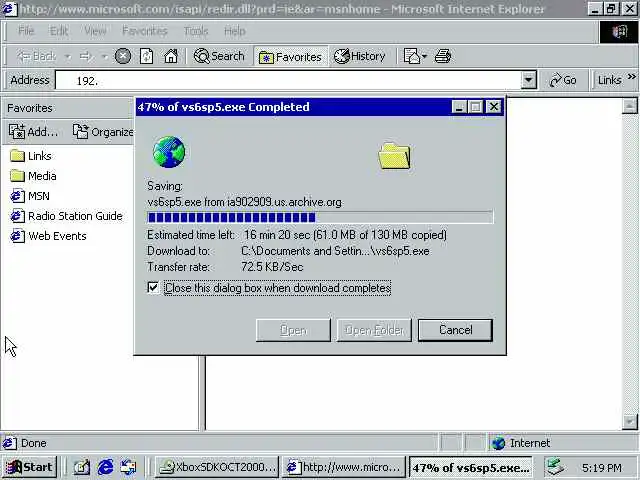Click the globe icon in download dialog
Image resolution: width=640 pixels, height=480 pixels.
point(169,152)
